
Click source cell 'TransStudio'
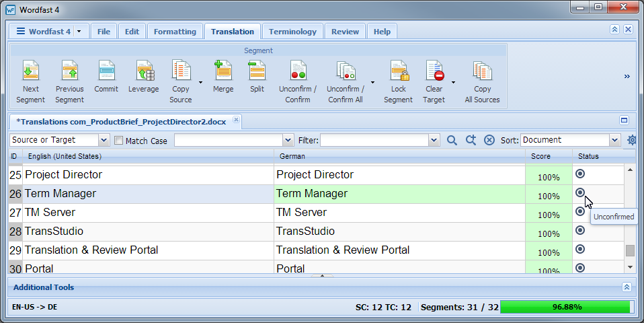click(x=148, y=231)
